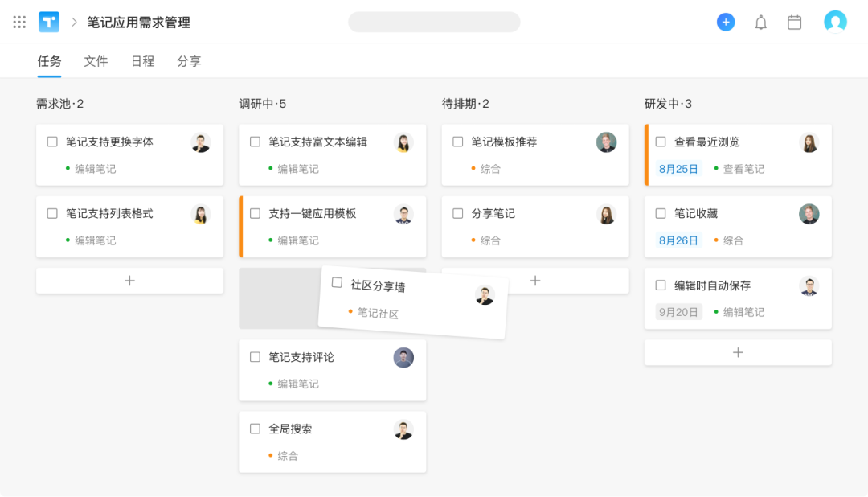The height and width of the screenshot is (497, 868).
Task: Switch to the 文件 tab
Action: click(96, 61)
